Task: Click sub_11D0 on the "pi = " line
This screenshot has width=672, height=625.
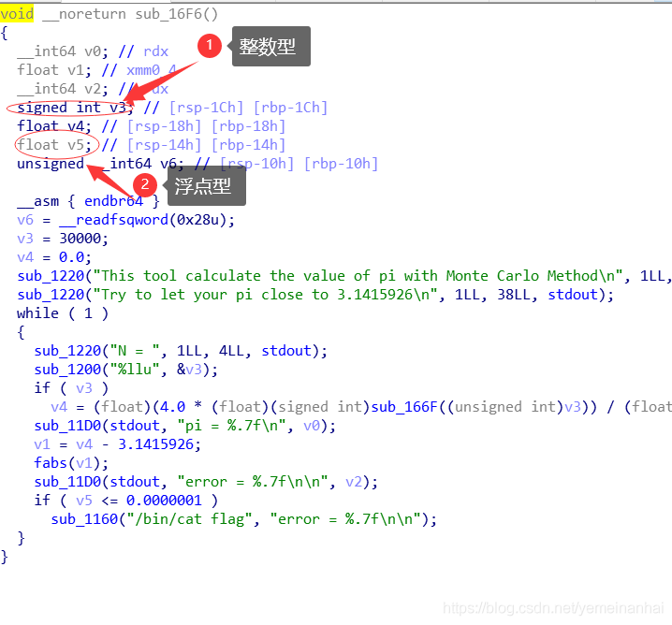Action: (67, 426)
